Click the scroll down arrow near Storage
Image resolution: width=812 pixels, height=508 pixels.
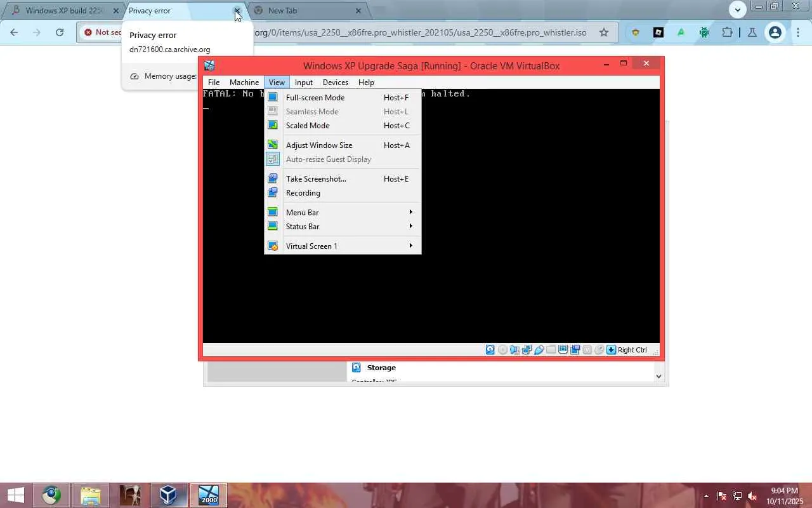tap(658, 376)
